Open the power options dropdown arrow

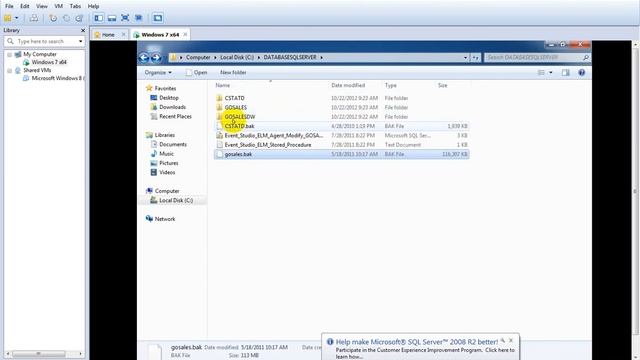click(x=17, y=18)
